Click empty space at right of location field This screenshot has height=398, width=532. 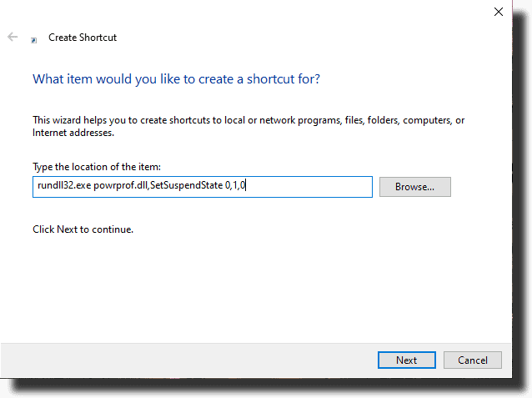(x=309, y=187)
